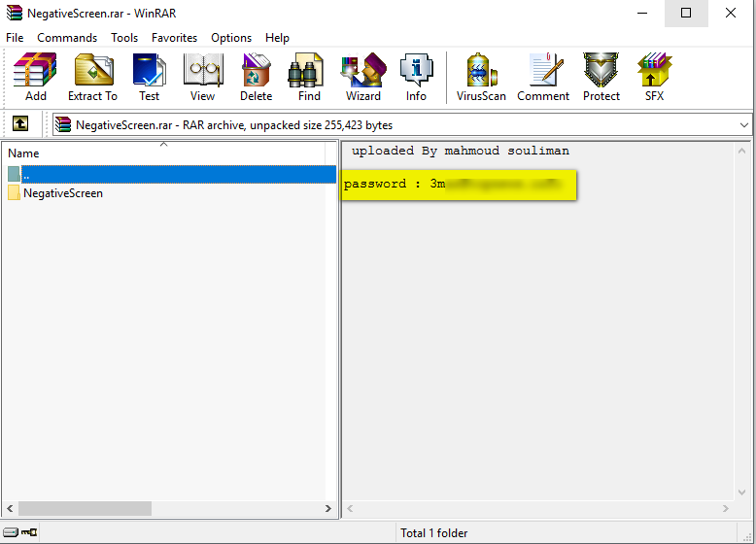
Task: Click file list scroll right arrow
Action: coord(328,508)
